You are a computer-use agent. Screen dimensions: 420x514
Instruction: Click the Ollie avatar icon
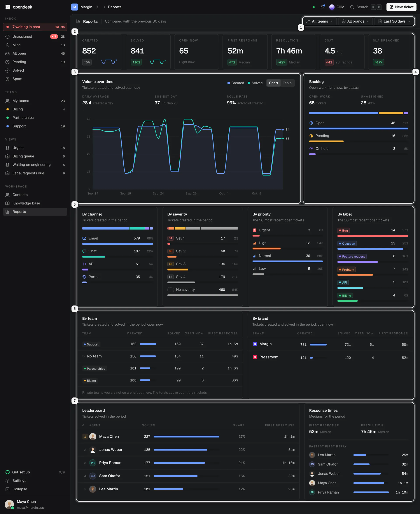click(x=332, y=7)
